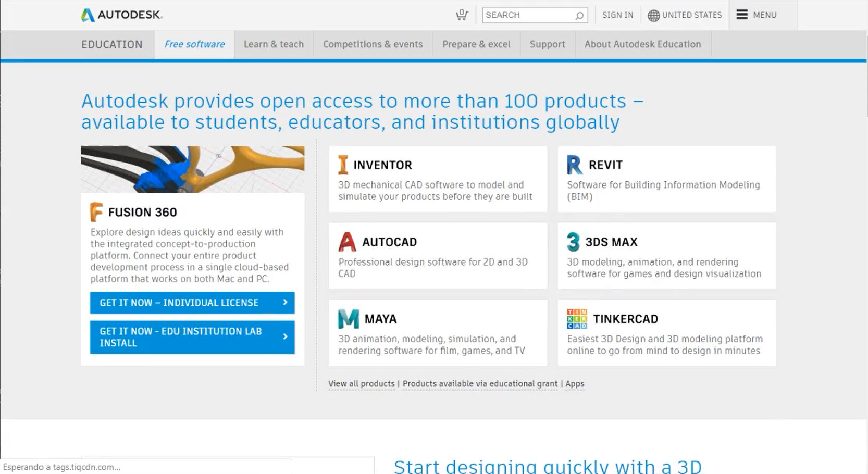The height and width of the screenshot is (474, 868).
Task: Click into the SEARCH input field
Action: coord(527,15)
